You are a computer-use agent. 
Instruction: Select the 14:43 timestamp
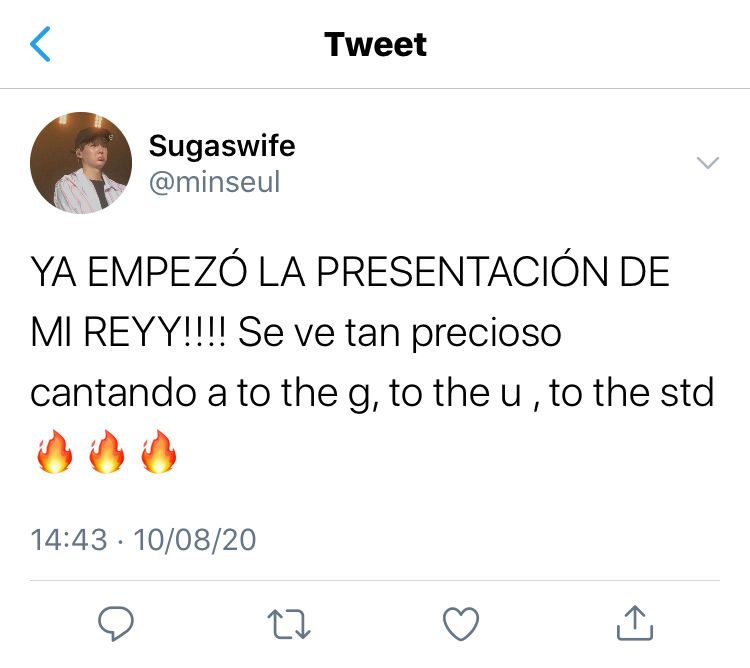point(69,540)
